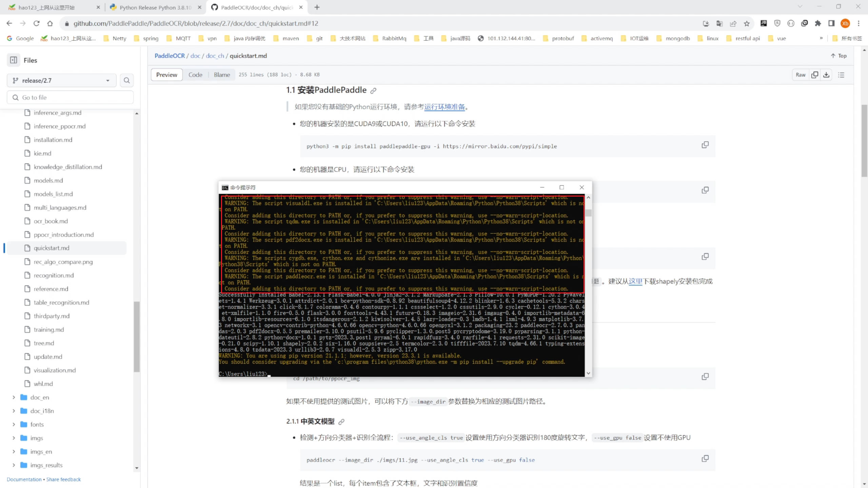Click the Go to file search field

click(x=70, y=98)
